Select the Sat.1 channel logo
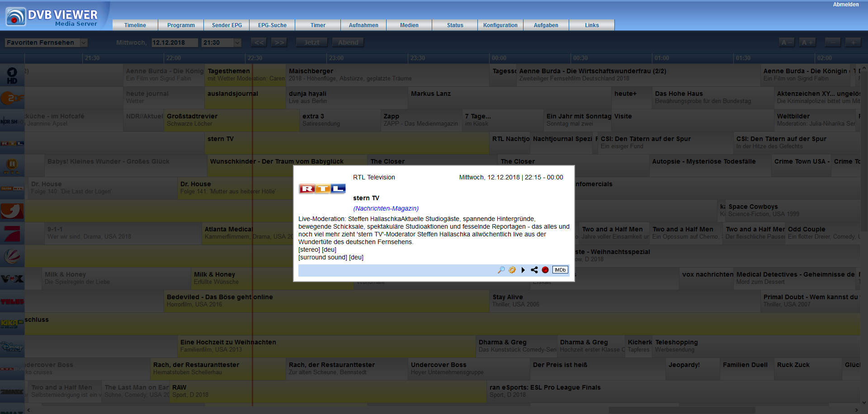The width and height of the screenshot is (868, 414). 12,256
